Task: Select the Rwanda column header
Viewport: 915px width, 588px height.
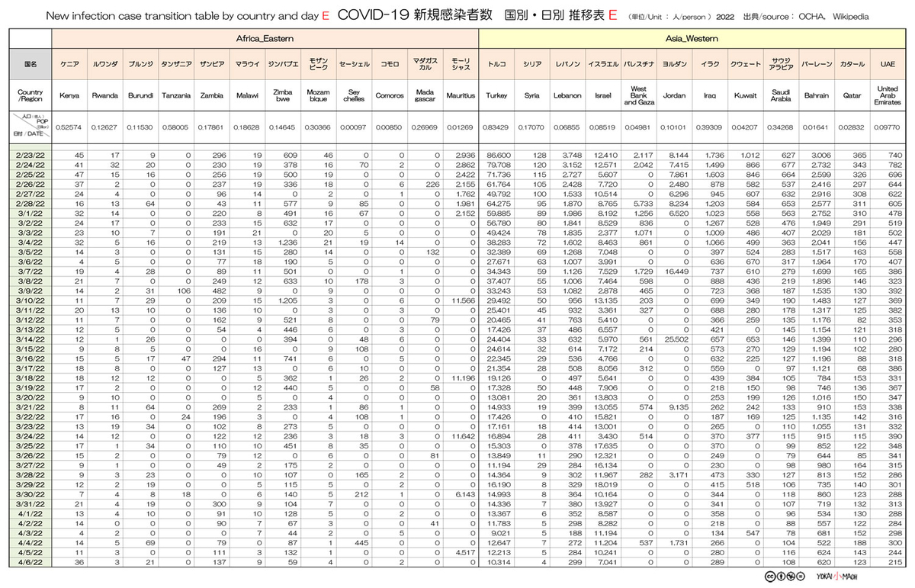Action: [x=106, y=96]
